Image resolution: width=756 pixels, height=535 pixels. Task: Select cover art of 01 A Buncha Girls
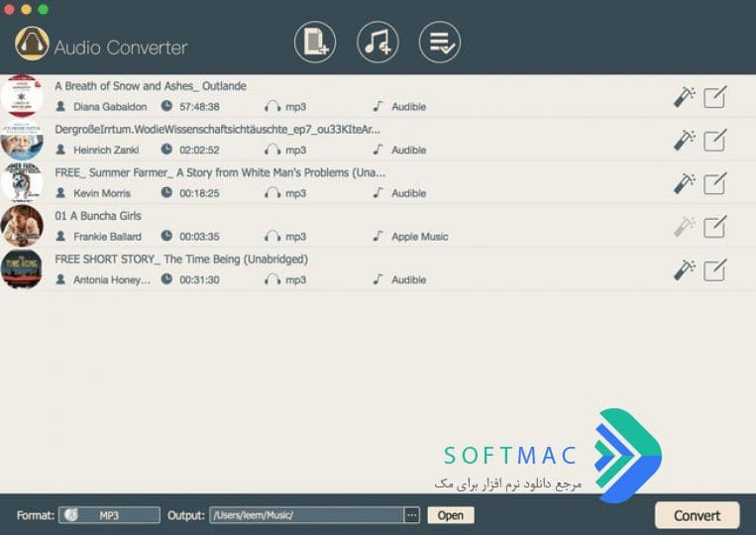pyautogui.click(x=22, y=226)
